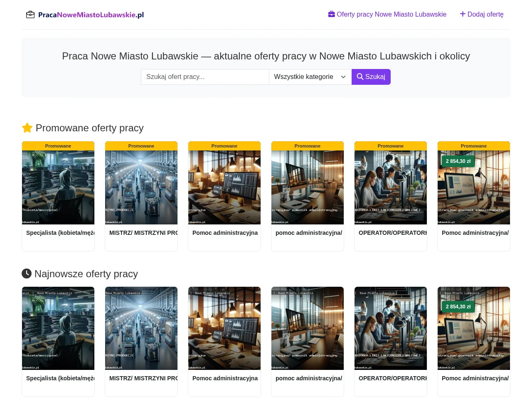Open Oferty pracy Nowe Miasto Lubawskie
Image resolution: width=532 pixels, height=399 pixels.
[x=387, y=15]
